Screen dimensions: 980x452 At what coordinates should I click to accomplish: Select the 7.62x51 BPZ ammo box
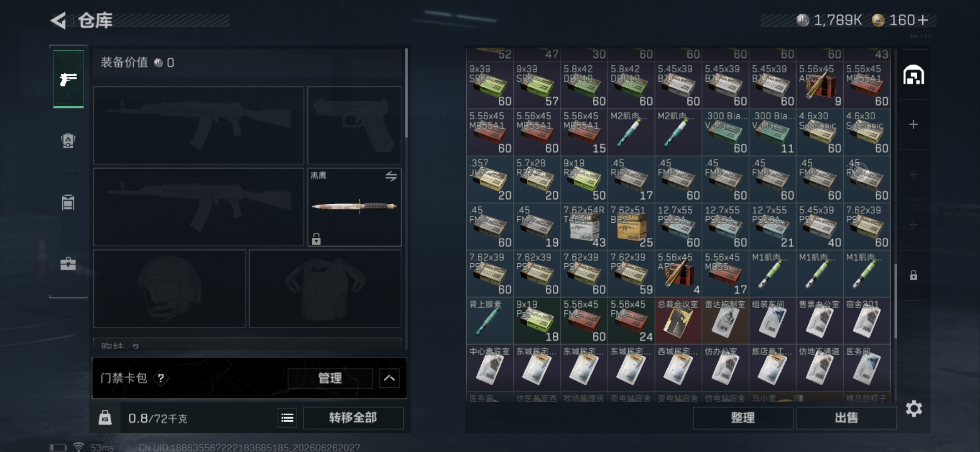point(631,226)
